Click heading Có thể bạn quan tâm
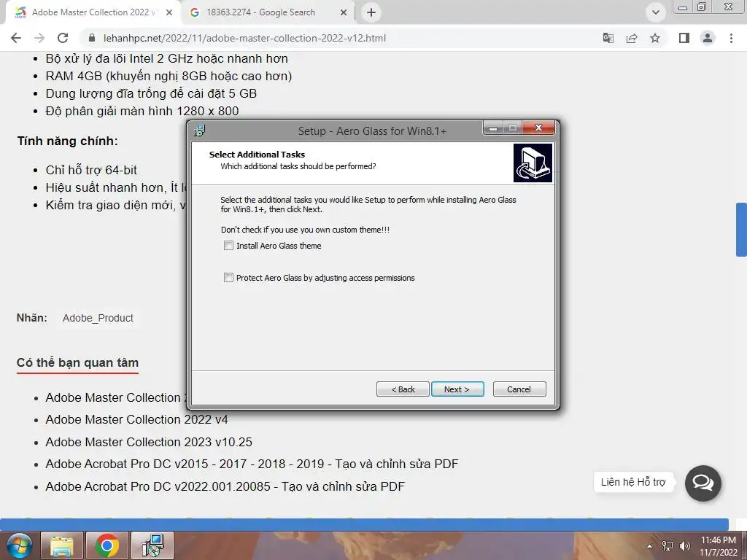 click(77, 363)
